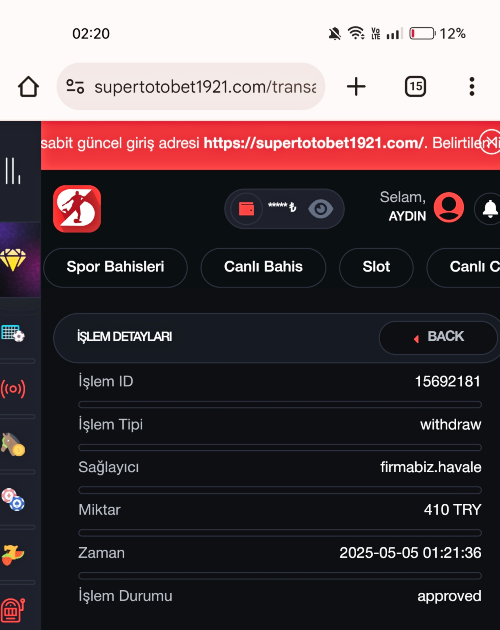Open a new browser tab with plus

tap(356, 86)
